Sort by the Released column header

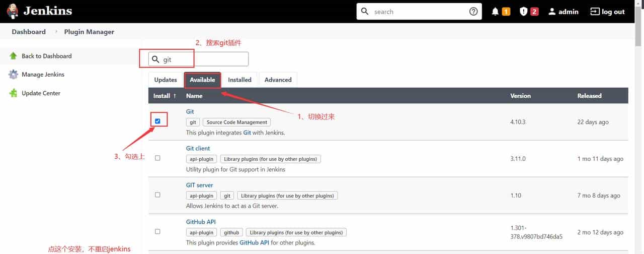(589, 96)
